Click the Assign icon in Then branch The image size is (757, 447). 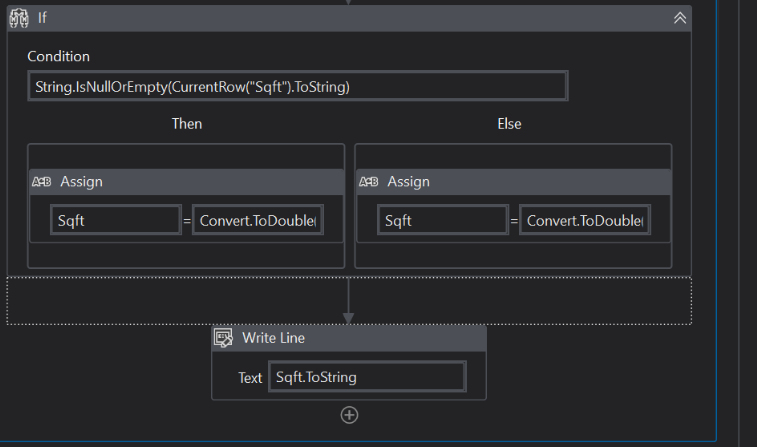(x=42, y=182)
